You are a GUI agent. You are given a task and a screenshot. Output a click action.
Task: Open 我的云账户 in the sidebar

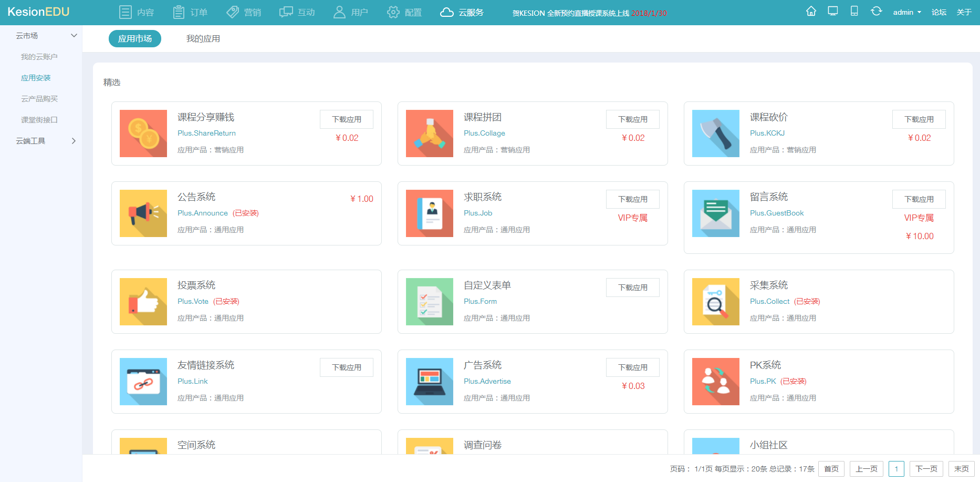39,57
